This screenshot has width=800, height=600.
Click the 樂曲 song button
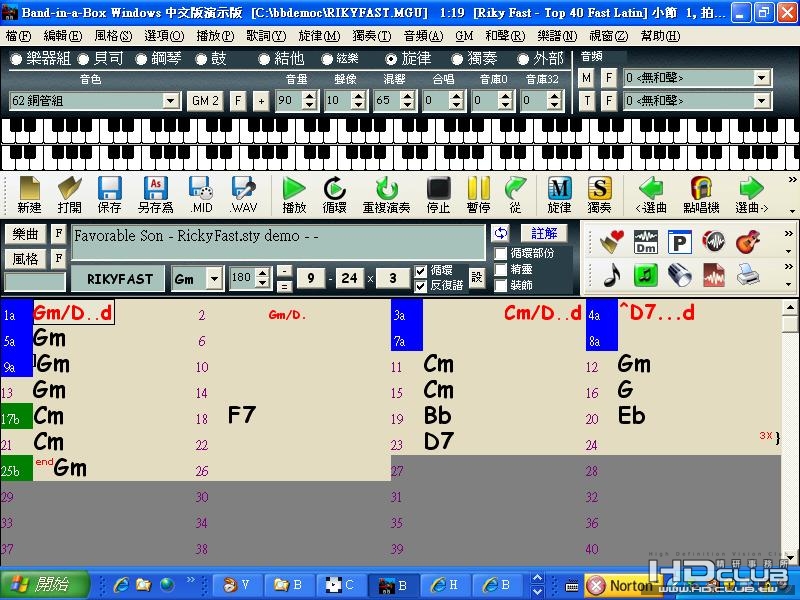point(26,234)
